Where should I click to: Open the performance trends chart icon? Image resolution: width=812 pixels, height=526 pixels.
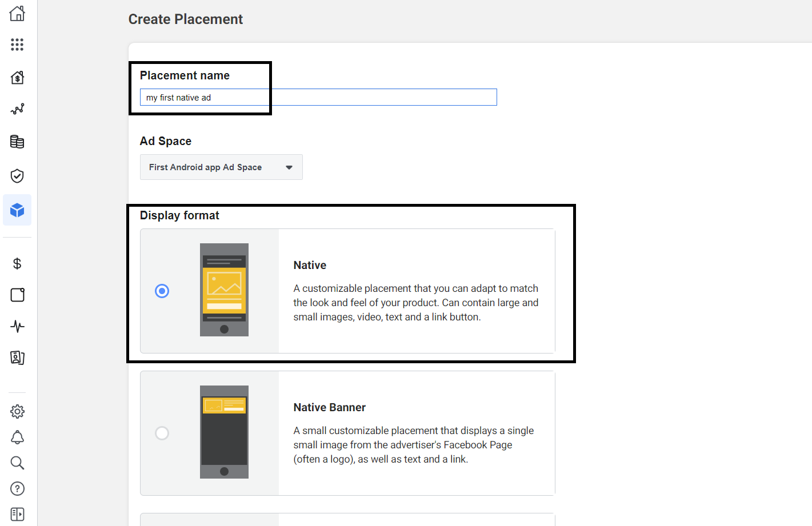click(17, 109)
